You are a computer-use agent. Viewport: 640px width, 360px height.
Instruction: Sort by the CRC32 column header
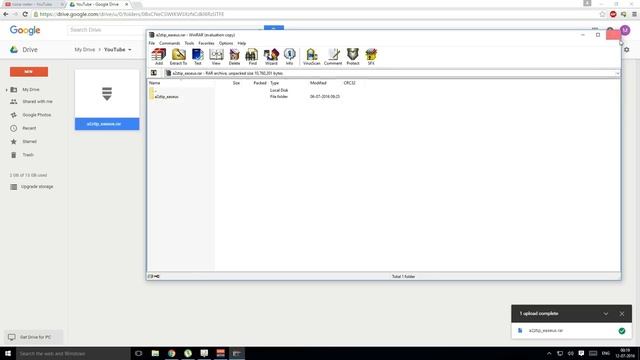(x=349, y=83)
